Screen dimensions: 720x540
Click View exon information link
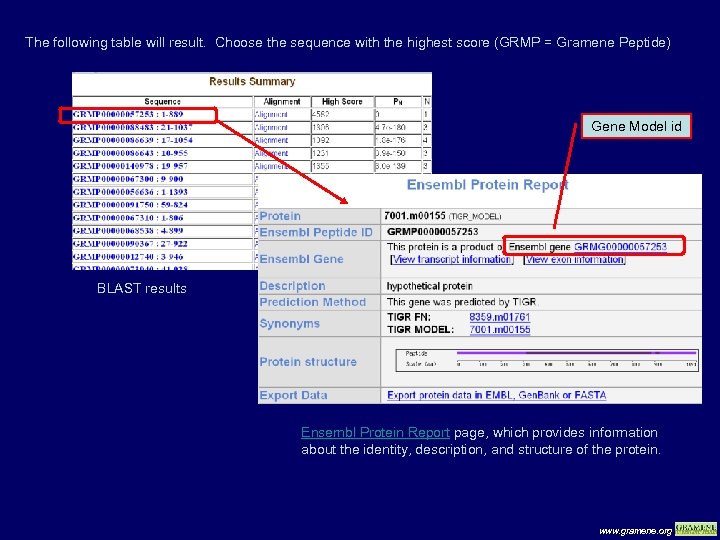(574, 259)
